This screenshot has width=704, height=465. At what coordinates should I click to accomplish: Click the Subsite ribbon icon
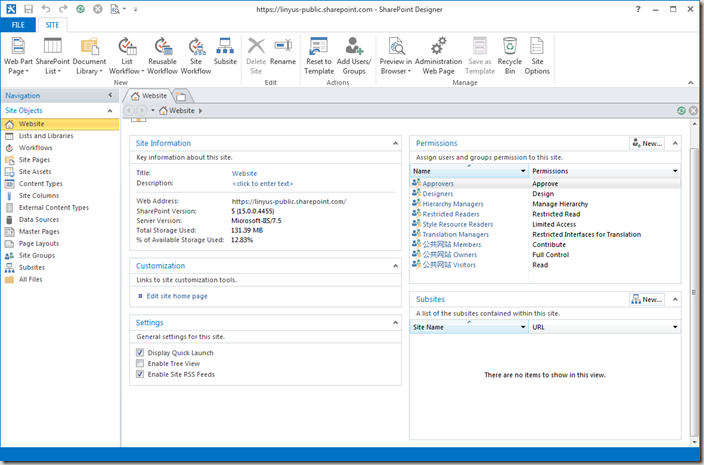(x=225, y=51)
